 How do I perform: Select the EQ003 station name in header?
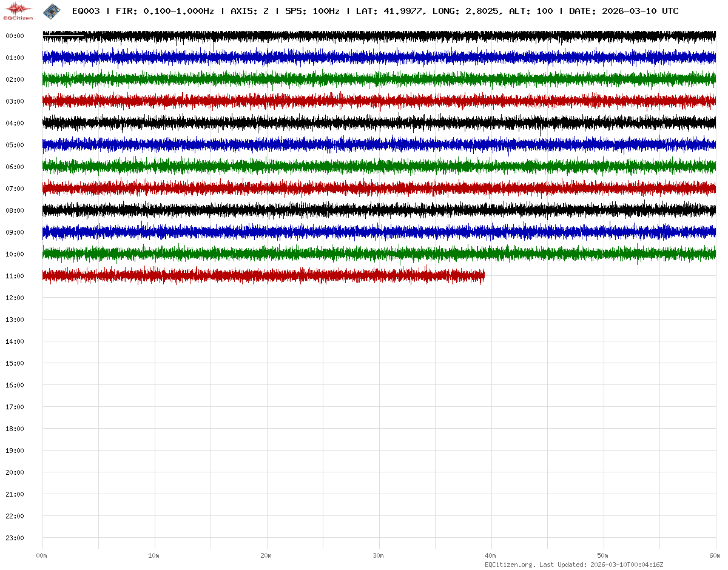coord(86,11)
